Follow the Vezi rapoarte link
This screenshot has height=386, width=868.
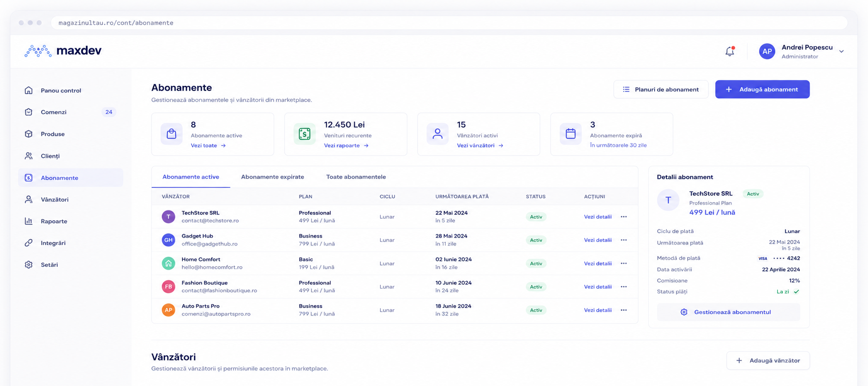coord(346,145)
